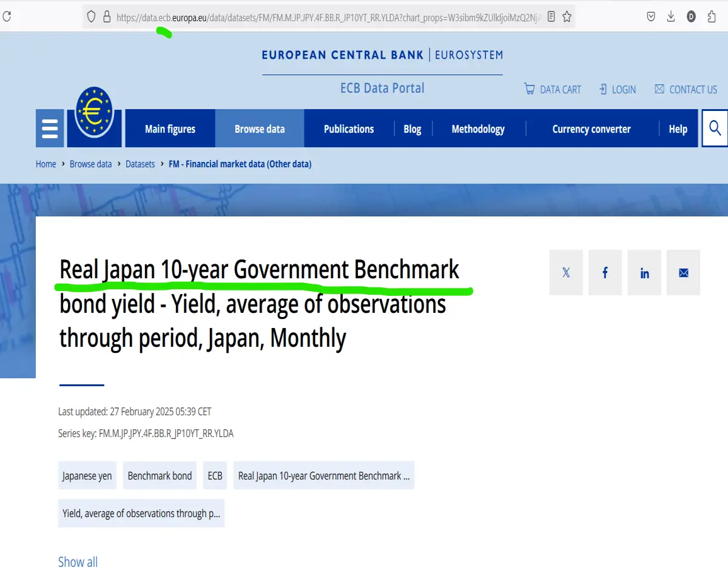This screenshot has width=728, height=582.
Task: Click the shield tracking protection icon
Action: coord(92,17)
